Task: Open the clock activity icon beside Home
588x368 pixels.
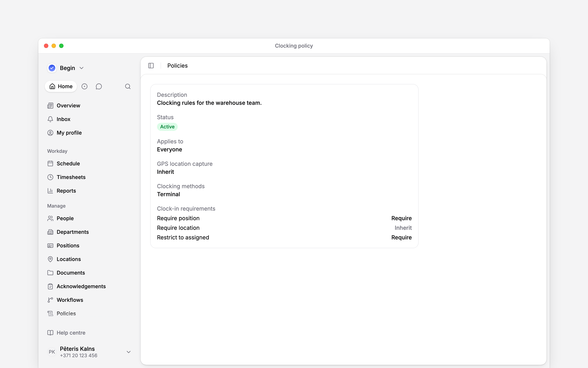Action: 84,86
